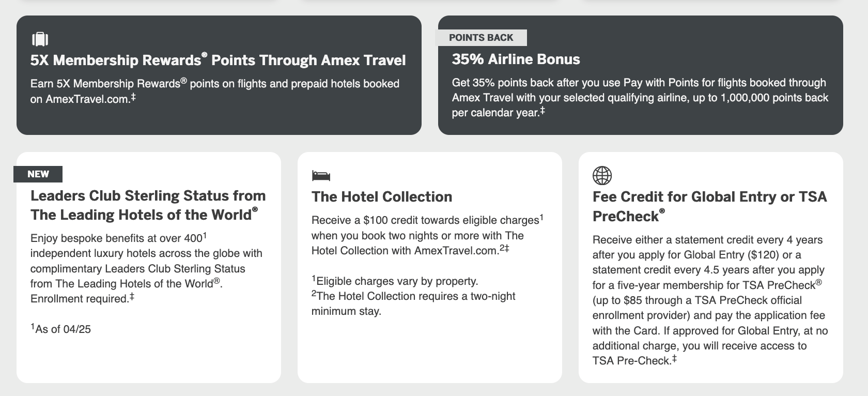The width and height of the screenshot is (868, 396).
Task: Click the globe icon above Fee Credit
Action: (602, 176)
